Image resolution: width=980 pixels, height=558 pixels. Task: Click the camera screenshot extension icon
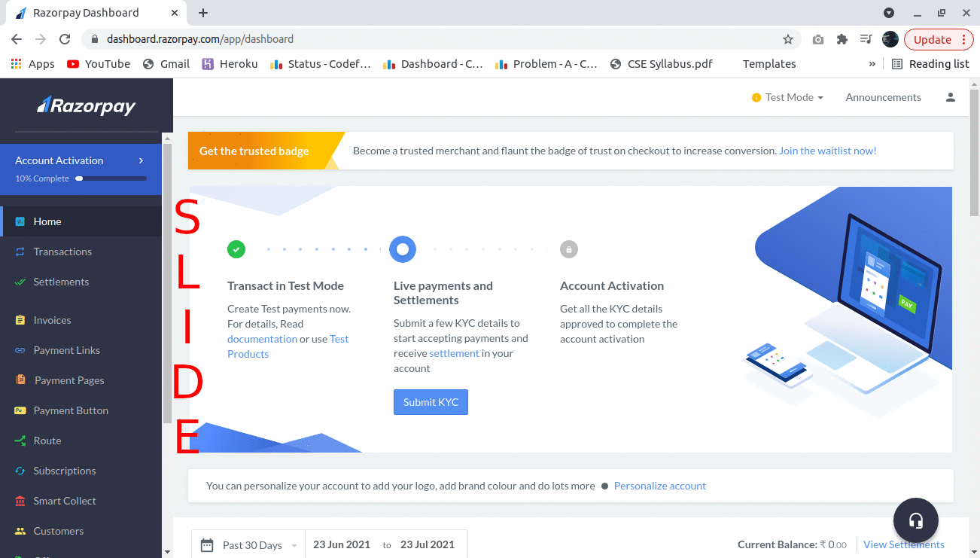(818, 39)
